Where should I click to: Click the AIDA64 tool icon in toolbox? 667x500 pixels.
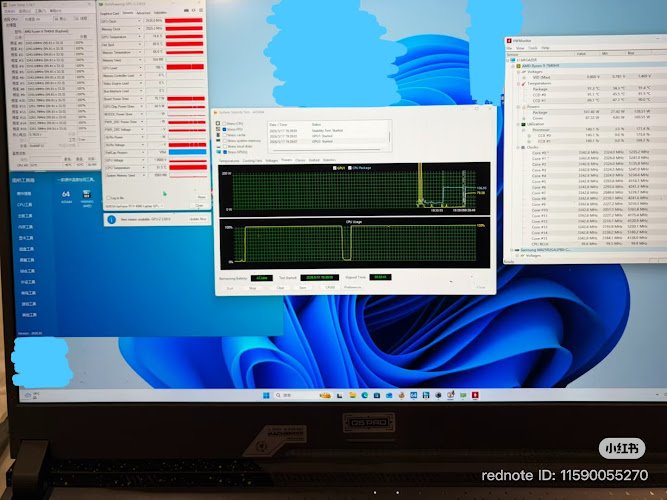66,196
